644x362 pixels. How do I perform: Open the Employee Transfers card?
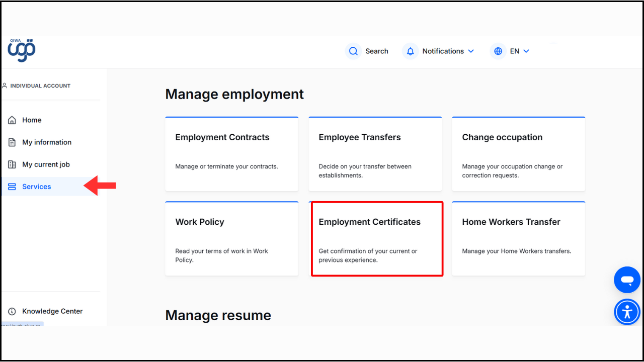[x=375, y=154]
